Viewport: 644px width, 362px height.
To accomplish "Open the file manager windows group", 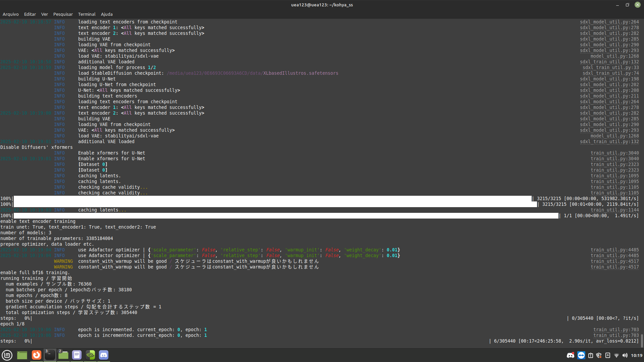I will pyautogui.click(x=63, y=355).
